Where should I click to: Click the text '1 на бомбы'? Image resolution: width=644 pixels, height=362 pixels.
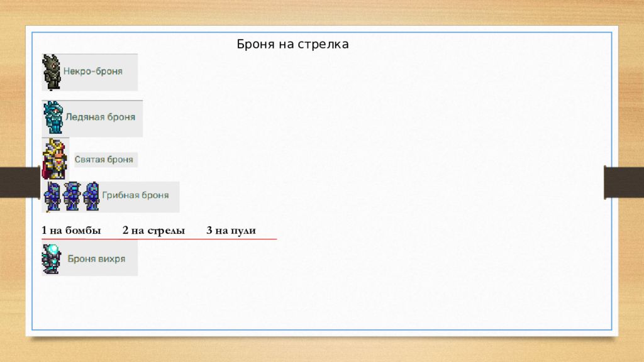click(71, 231)
